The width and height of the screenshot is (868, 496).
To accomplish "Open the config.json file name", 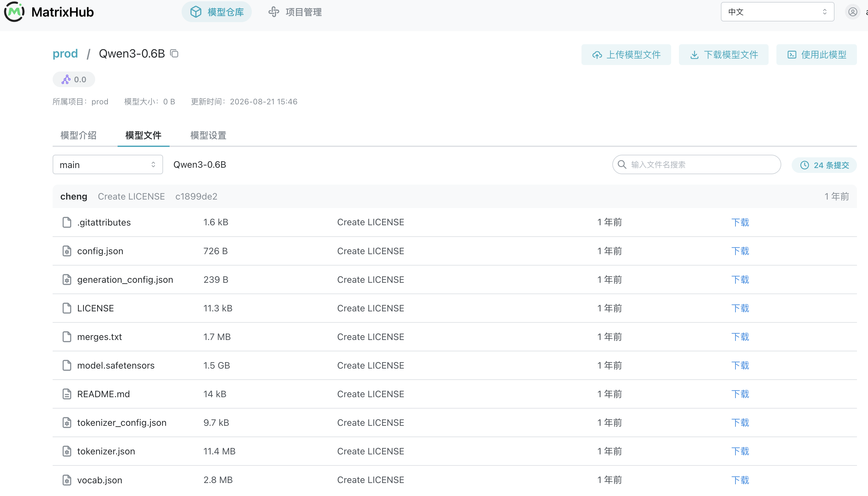I will (x=100, y=251).
